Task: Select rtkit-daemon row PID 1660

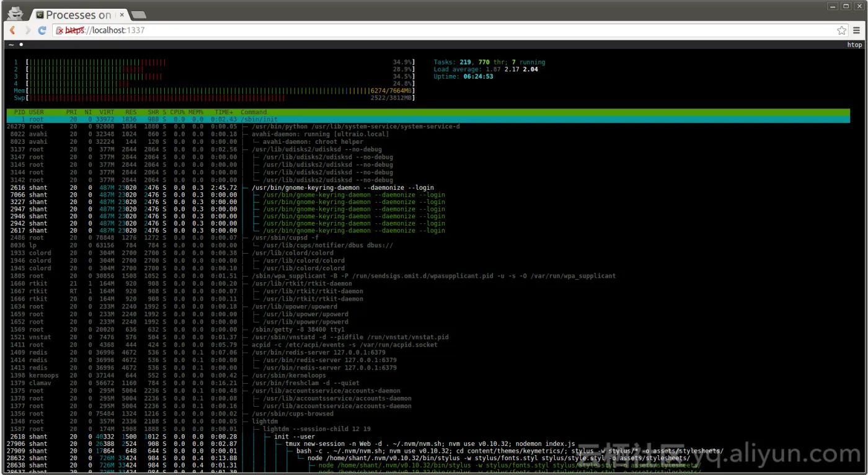Action: point(428,283)
